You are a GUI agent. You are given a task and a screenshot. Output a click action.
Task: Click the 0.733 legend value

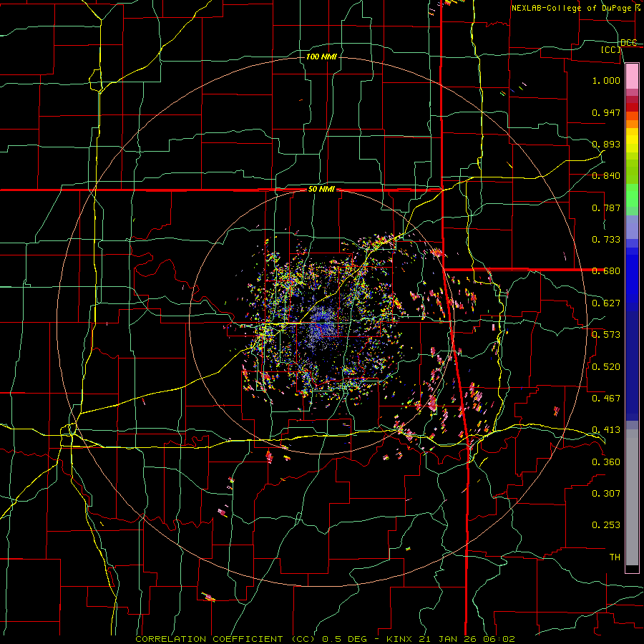point(606,240)
